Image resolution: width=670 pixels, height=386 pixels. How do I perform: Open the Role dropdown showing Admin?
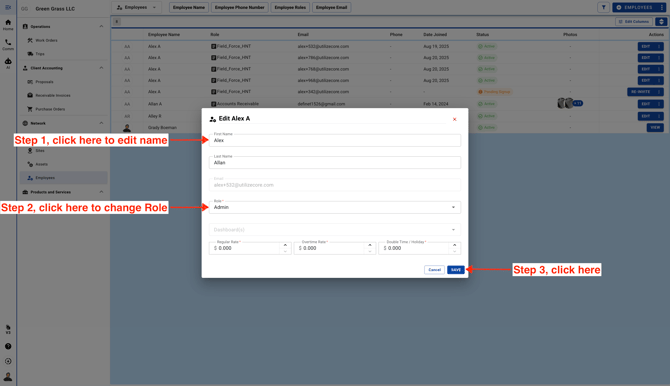[335, 207]
